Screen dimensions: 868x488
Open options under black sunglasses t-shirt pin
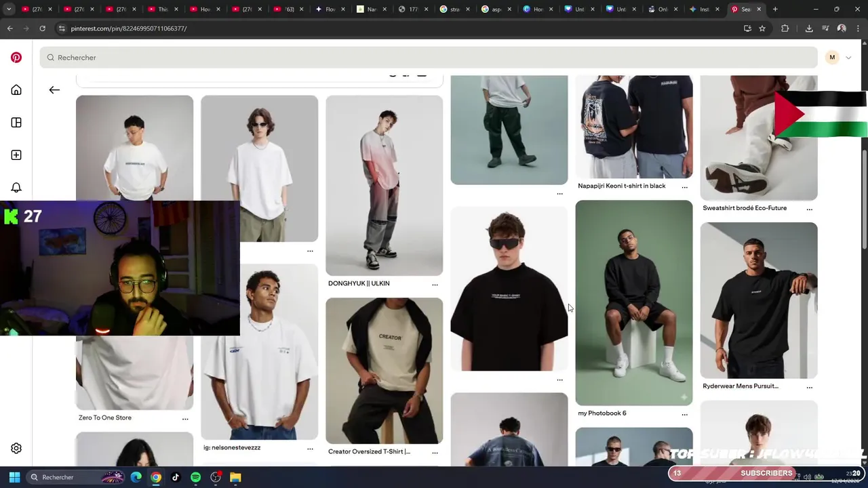tap(559, 380)
